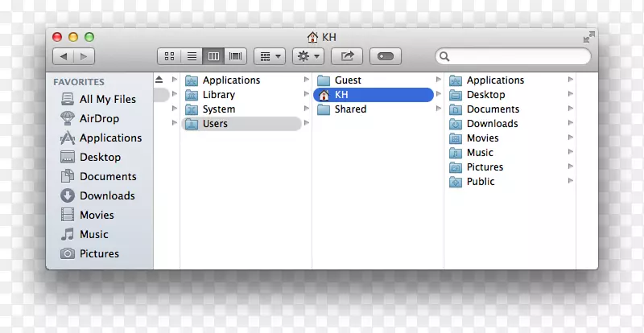Zoom the window with green button
This screenshot has height=333, width=644.
[89, 37]
